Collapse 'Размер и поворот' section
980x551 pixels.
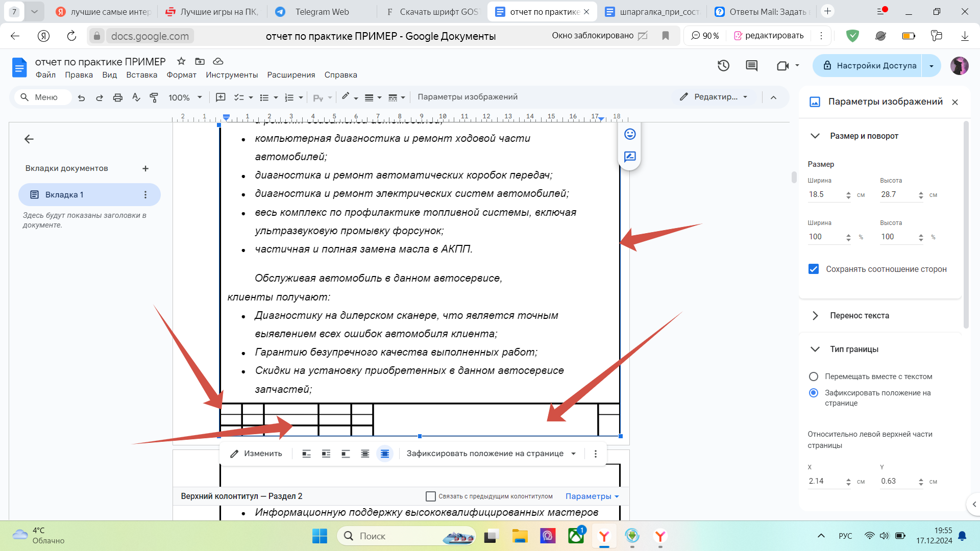coord(815,136)
